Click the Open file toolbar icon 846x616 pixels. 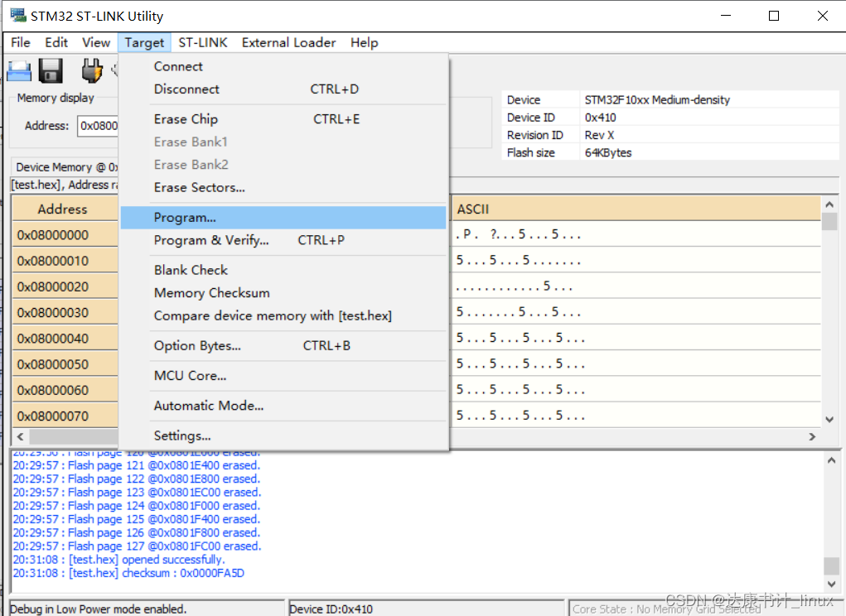19,70
